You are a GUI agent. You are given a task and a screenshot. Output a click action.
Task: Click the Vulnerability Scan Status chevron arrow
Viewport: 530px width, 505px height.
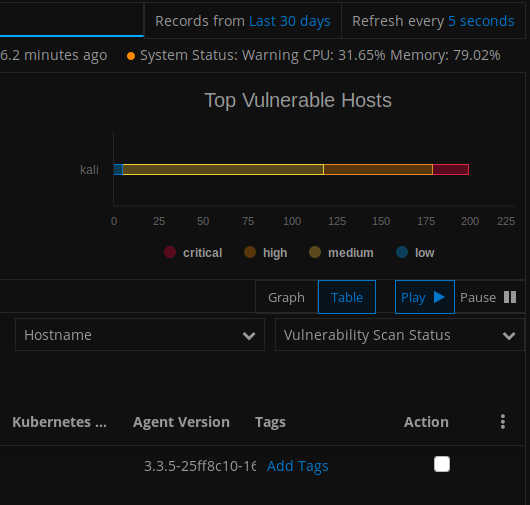pyautogui.click(x=509, y=336)
